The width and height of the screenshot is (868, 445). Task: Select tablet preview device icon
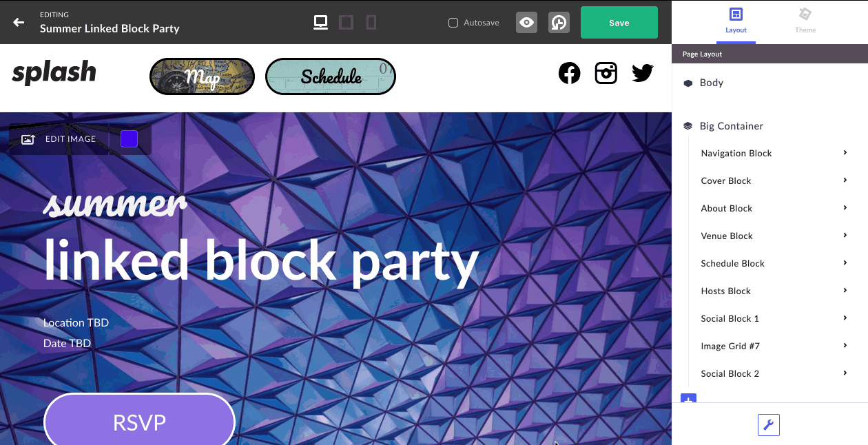click(x=347, y=22)
